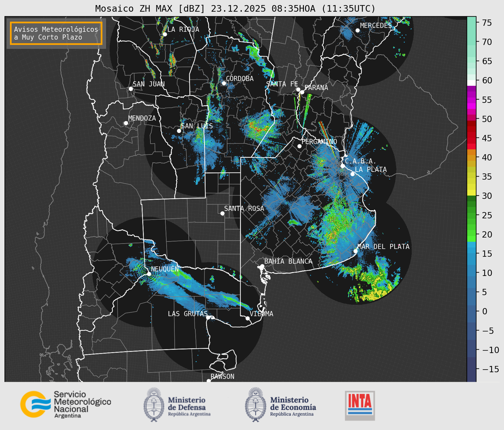Select the PERGAMINO city marker
Image resolution: width=504 pixels, height=430 pixels.
click(x=299, y=146)
